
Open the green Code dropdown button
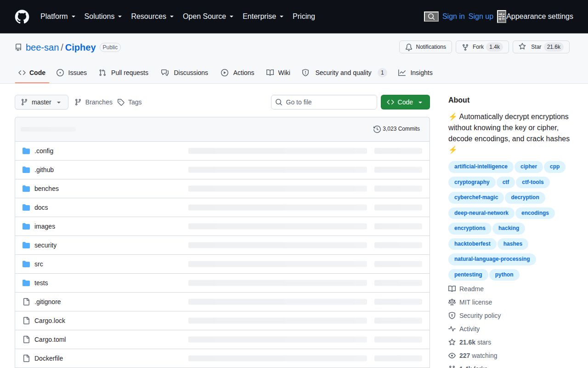(x=405, y=102)
